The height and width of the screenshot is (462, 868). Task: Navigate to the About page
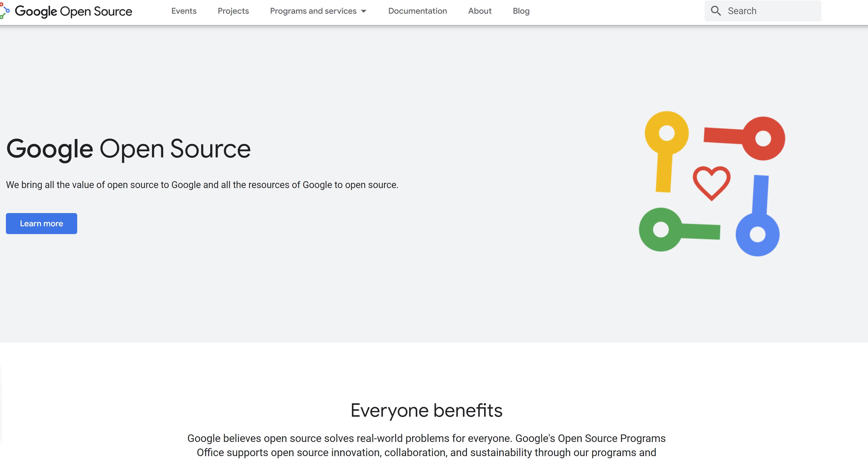point(479,11)
